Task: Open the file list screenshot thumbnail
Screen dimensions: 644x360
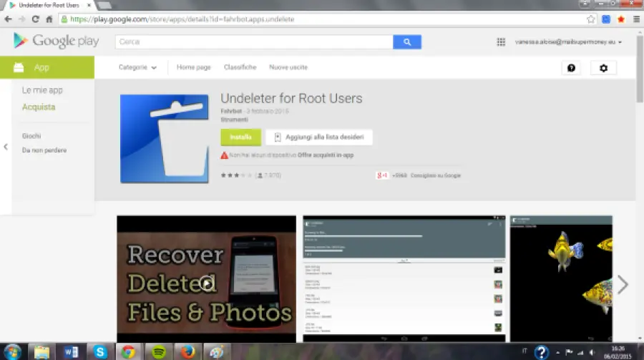Action: click(404, 278)
